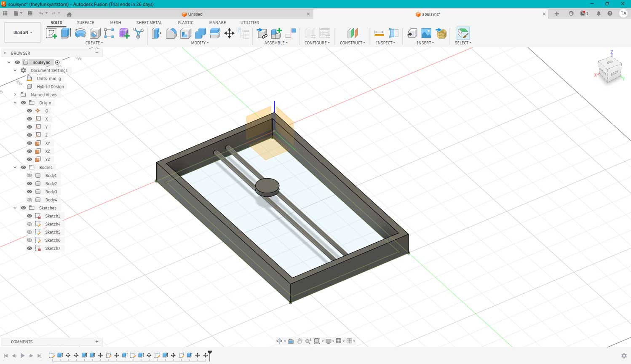The height and width of the screenshot is (364, 631).
Task: Click the Joint tool icon
Action: 262,33
